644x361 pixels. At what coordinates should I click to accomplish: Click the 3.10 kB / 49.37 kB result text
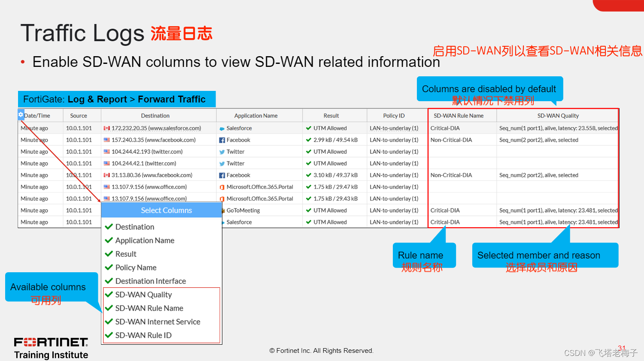click(336, 175)
